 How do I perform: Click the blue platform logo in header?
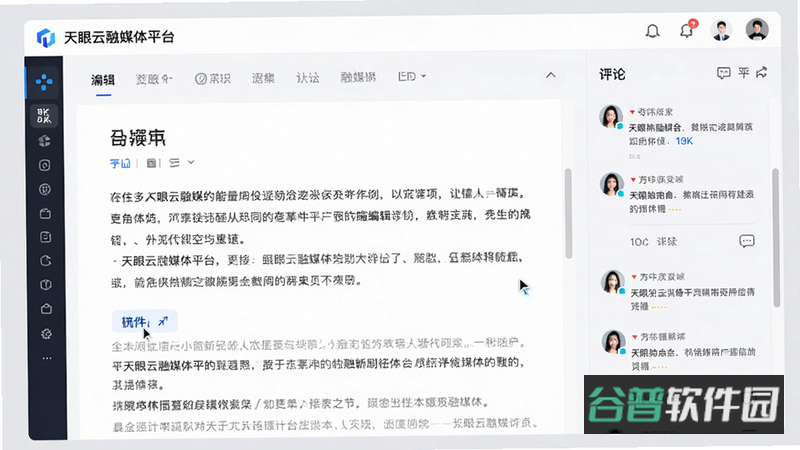point(46,37)
